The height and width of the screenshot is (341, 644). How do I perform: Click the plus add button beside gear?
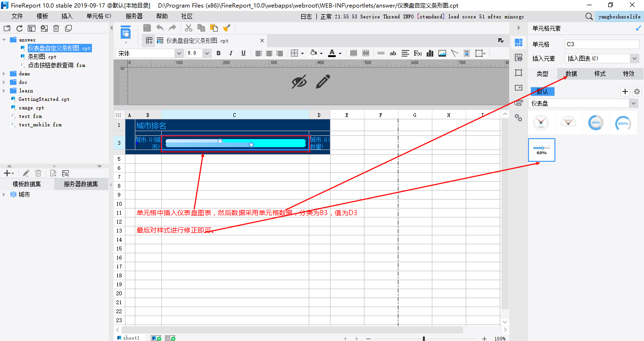point(625,91)
